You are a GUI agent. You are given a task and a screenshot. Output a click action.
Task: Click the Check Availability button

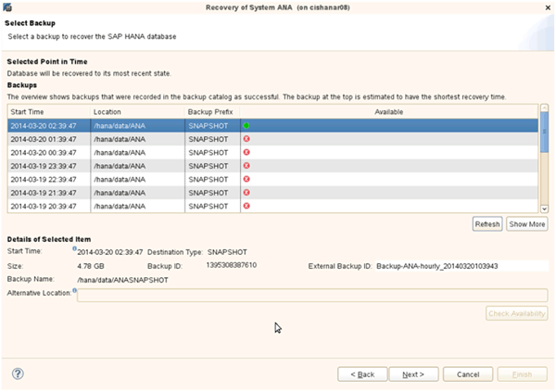(517, 313)
